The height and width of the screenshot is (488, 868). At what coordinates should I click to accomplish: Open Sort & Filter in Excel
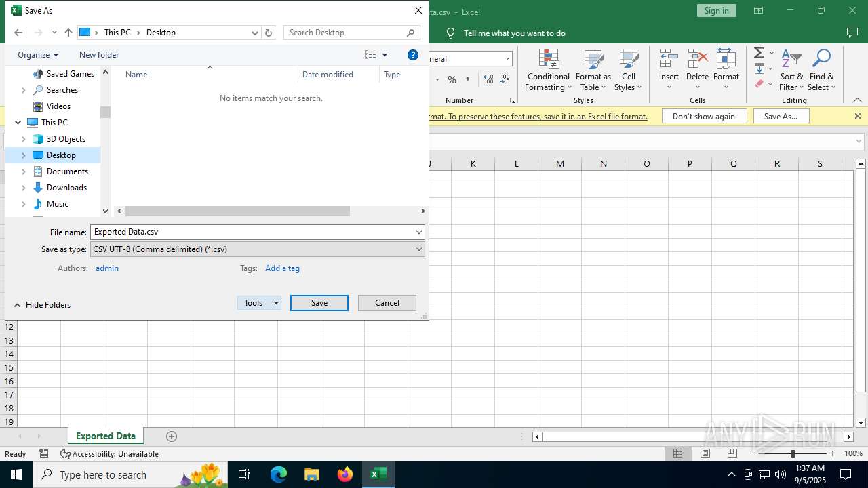point(791,70)
